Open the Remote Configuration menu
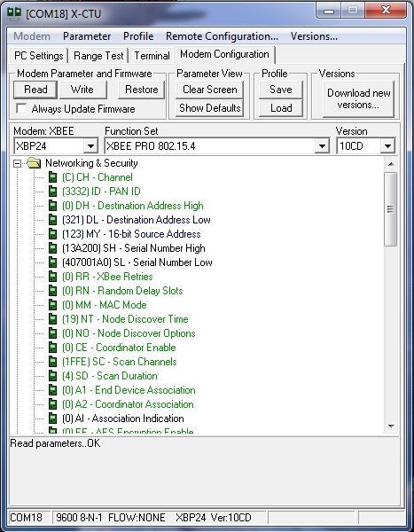 (x=222, y=36)
